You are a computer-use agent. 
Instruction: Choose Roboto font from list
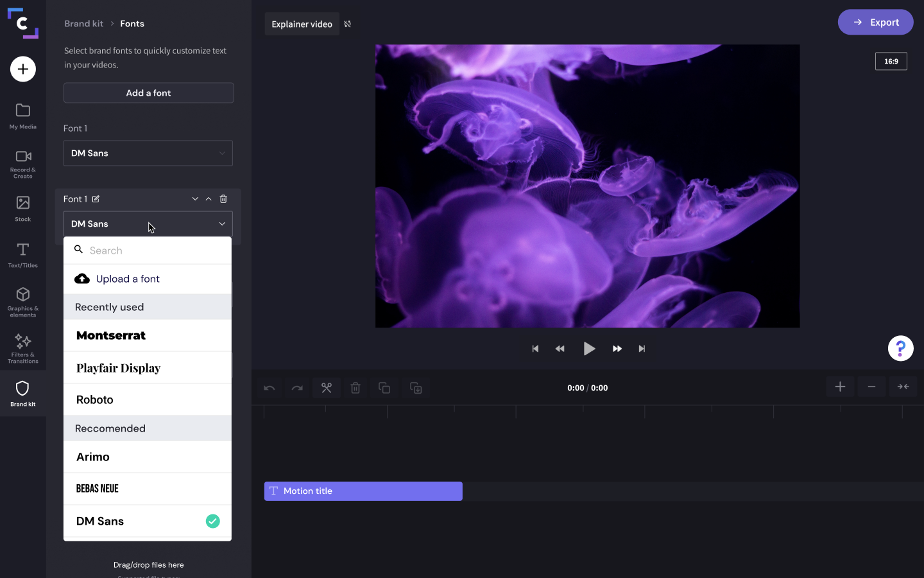[x=148, y=399]
